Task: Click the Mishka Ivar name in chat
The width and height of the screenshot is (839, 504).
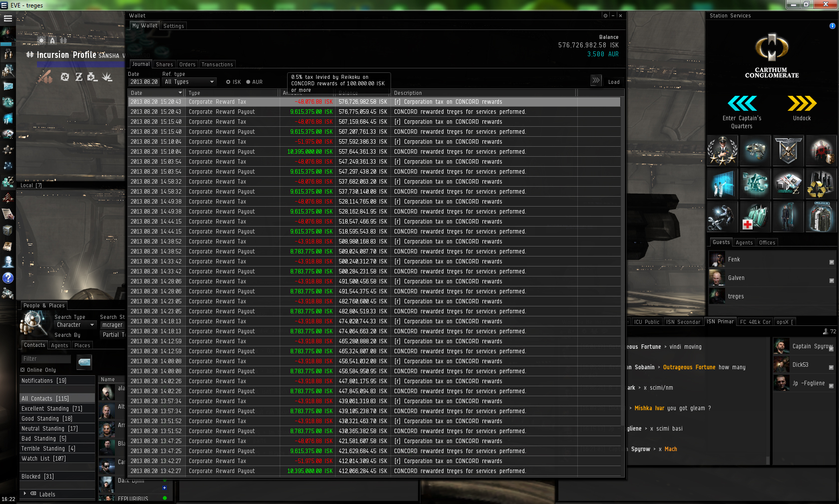Action: click(x=649, y=408)
